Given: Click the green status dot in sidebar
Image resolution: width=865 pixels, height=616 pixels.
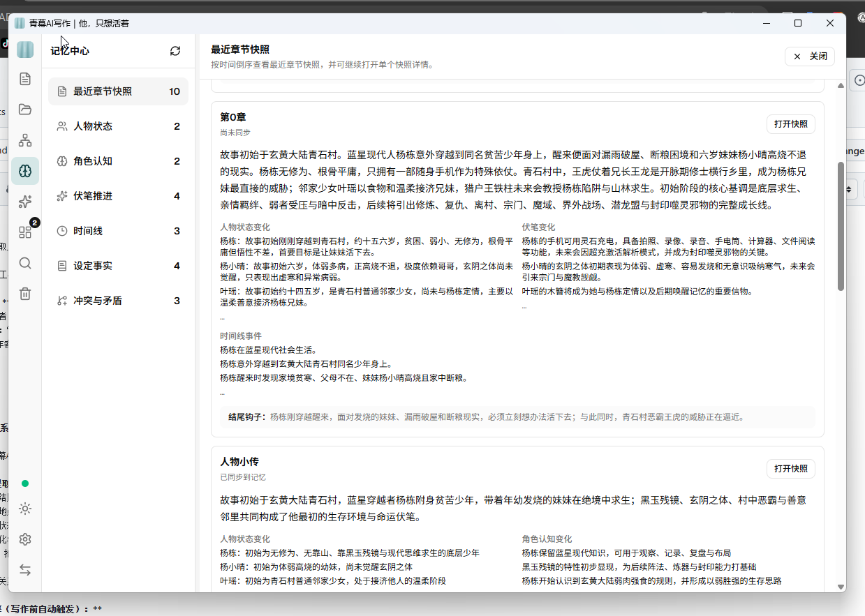Looking at the screenshot, I should pos(25,483).
